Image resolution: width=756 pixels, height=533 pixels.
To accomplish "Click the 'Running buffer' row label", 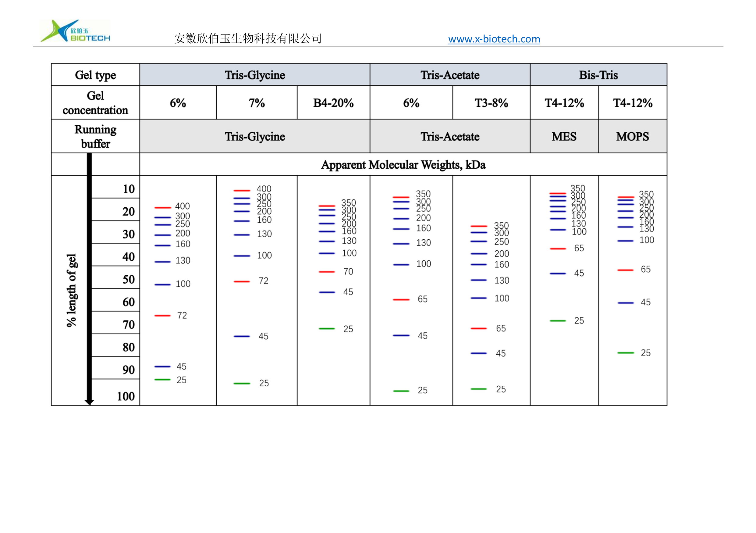I will coord(95,136).
